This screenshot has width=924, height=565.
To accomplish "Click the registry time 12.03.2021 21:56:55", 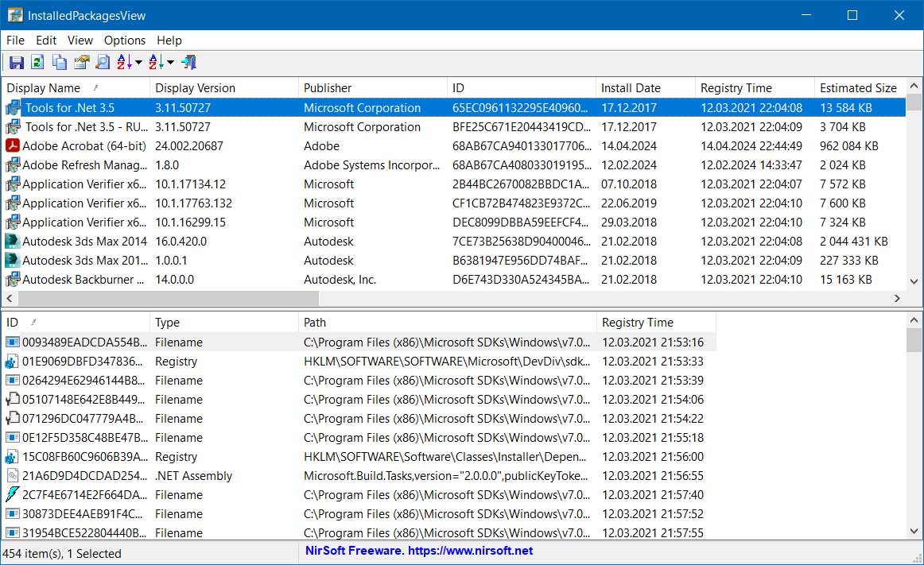I will [653, 475].
